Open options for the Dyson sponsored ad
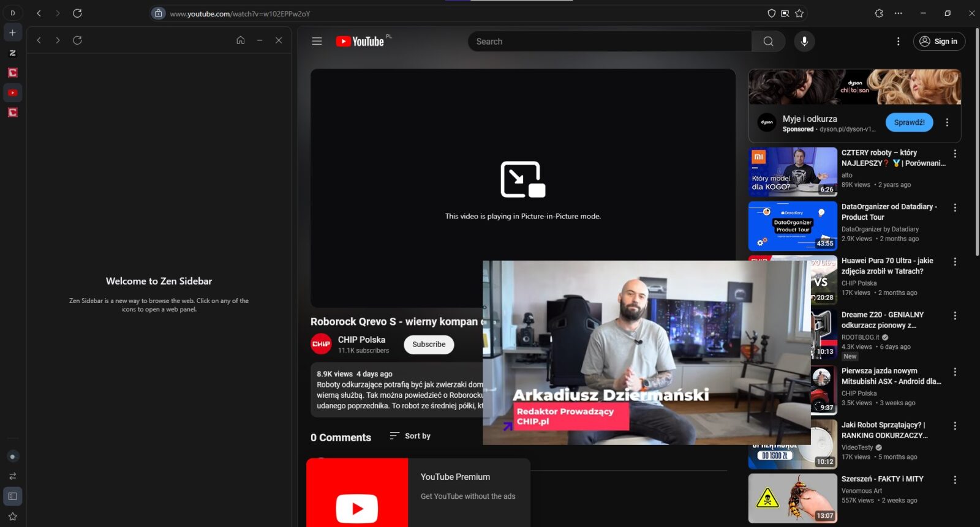 pyautogui.click(x=947, y=122)
